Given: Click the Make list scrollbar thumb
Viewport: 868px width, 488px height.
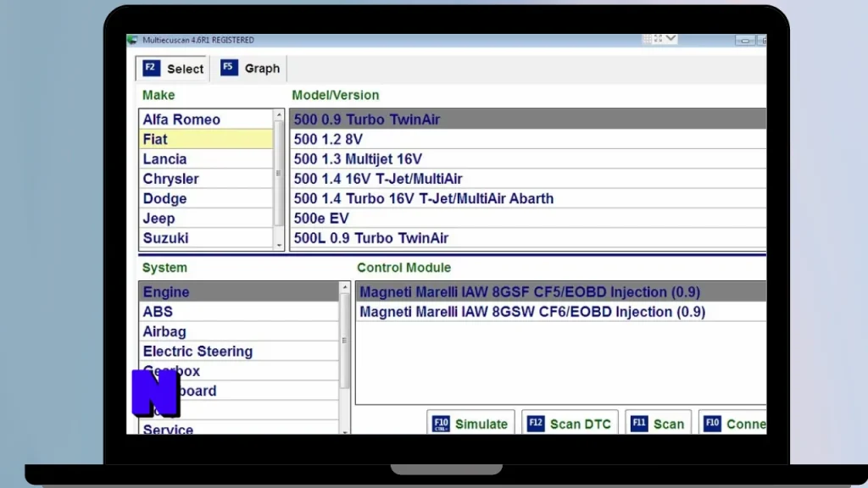Looking at the screenshot, I should click(279, 173).
